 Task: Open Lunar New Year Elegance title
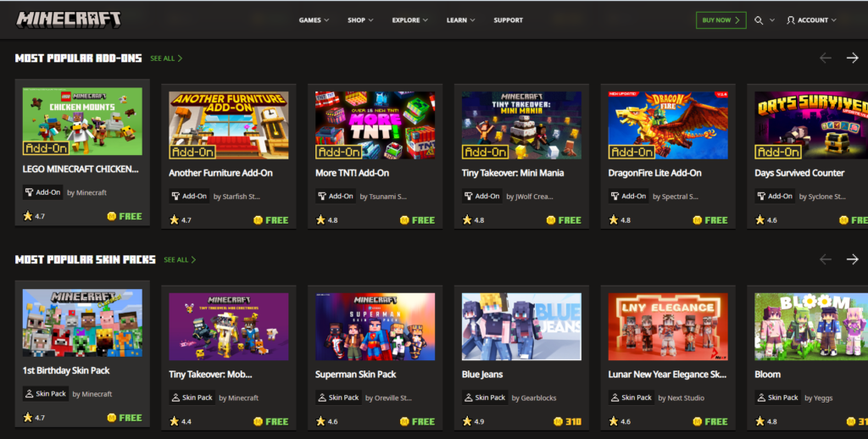click(667, 375)
